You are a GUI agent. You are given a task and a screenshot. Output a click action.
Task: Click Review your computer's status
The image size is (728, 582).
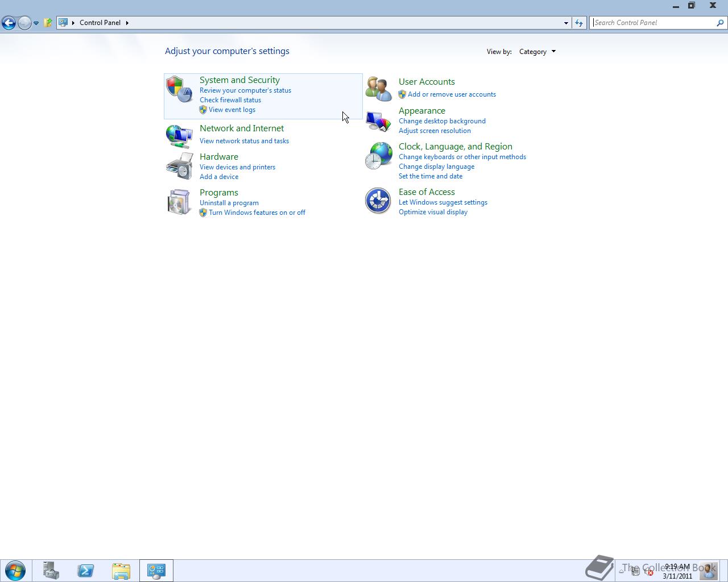245,90
